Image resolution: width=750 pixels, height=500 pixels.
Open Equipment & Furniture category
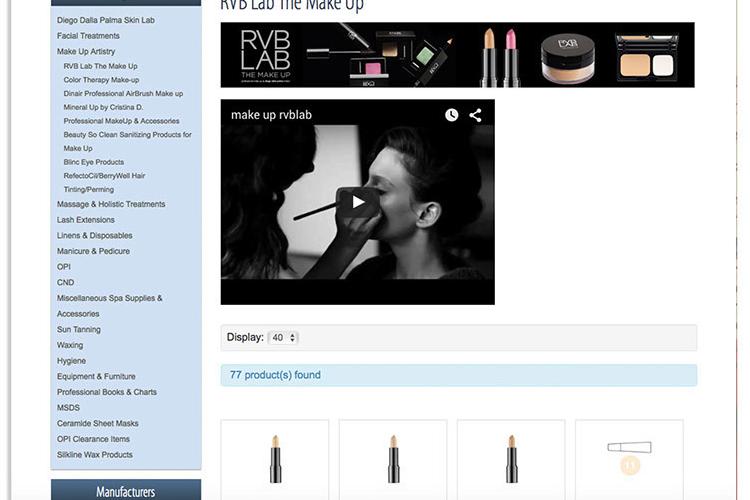tap(96, 377)
